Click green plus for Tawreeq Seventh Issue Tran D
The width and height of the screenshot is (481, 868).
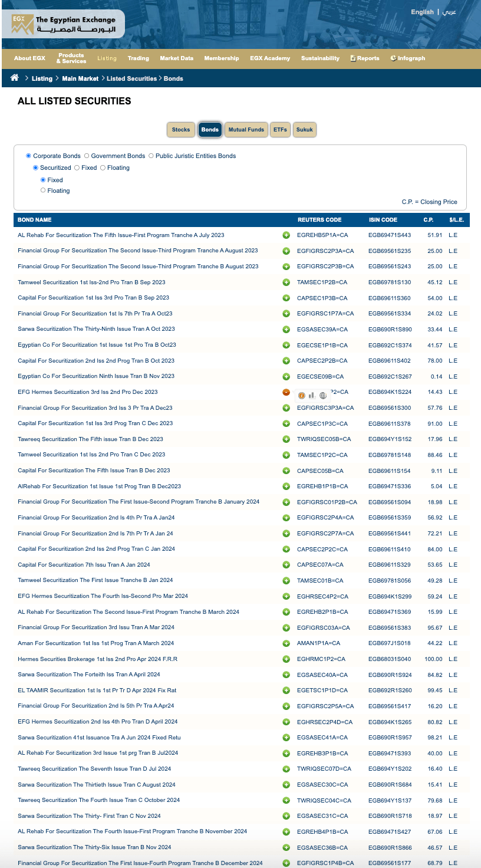click(286, 769)
